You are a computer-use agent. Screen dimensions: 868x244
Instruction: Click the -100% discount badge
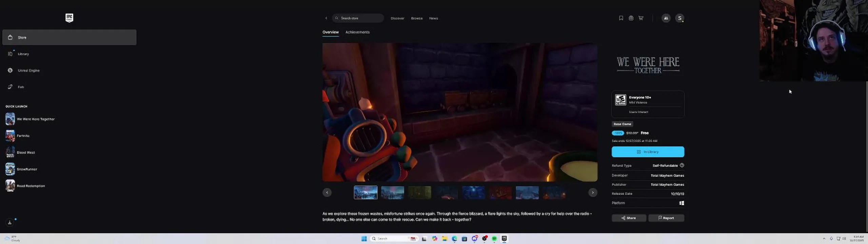[618, 133]
